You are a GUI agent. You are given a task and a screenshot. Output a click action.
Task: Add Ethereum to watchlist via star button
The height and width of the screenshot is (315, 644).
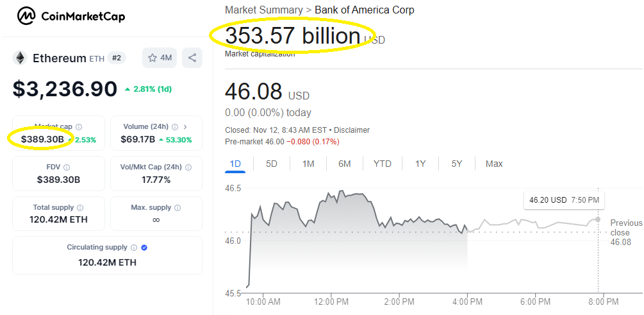[160, 58]
